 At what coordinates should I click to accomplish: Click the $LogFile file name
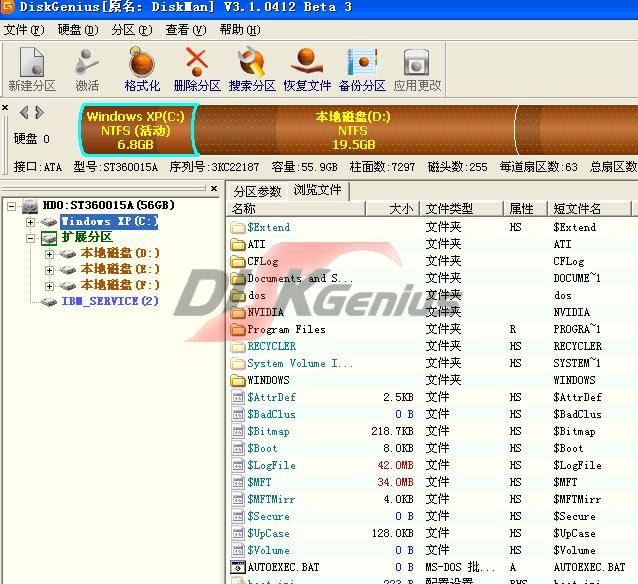point(271,466)
